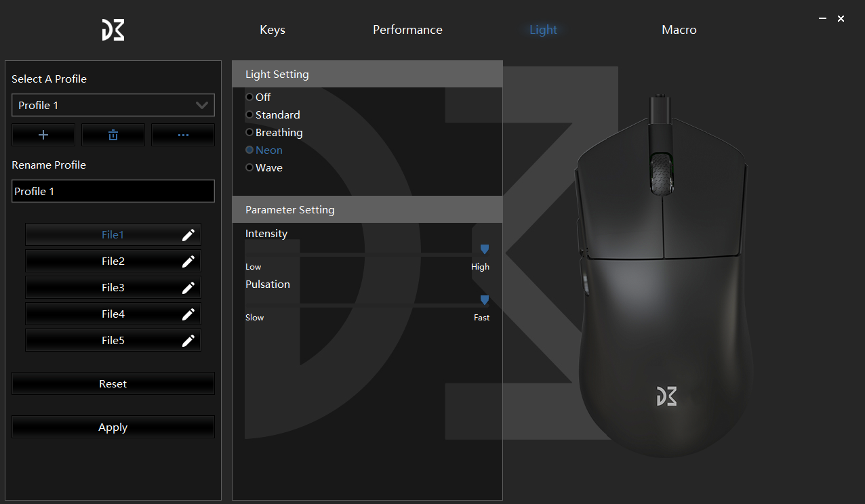Click the trash icon to delete profile
The height and width of the screenshot is (504, 865).
tap(113, 135)
